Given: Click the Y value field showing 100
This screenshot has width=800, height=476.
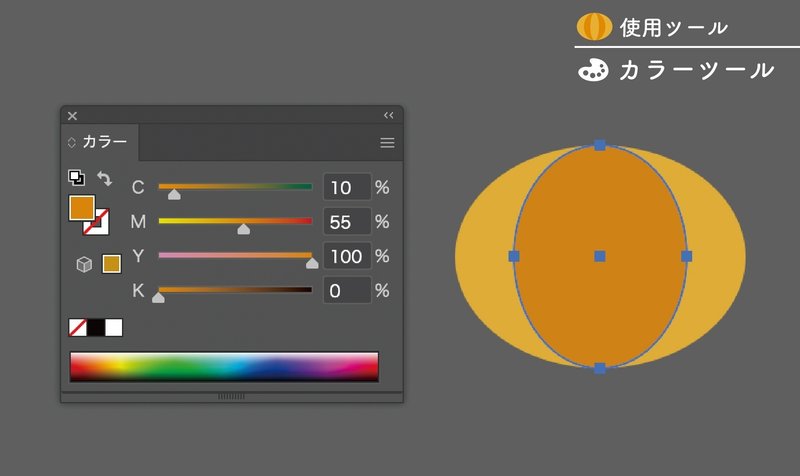Looking at the screenshot, I should point(347,256).
